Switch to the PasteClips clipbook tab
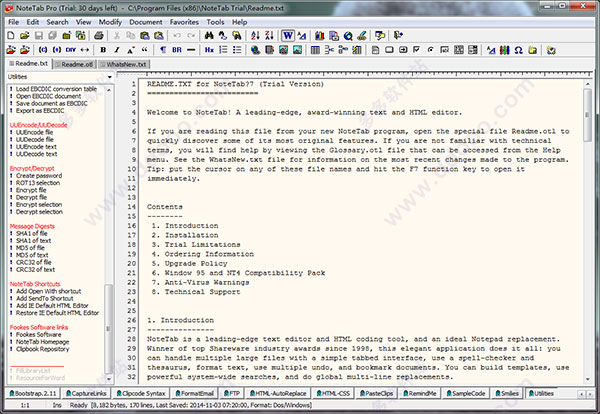Screen dimensions: 600x414 pyautogui.click(x=377, y=393)
